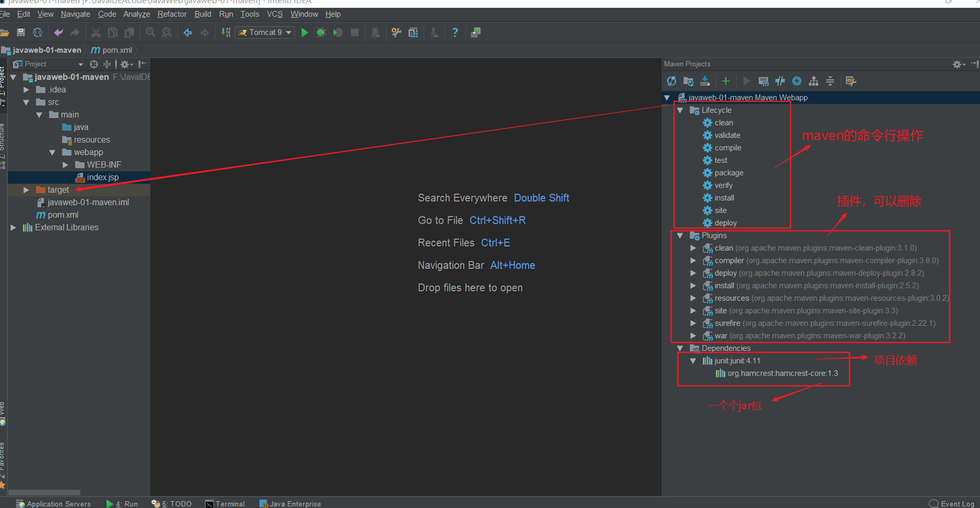
Task: Click Debug bug icon in toolbar
Action: click(x=321, y=33)
